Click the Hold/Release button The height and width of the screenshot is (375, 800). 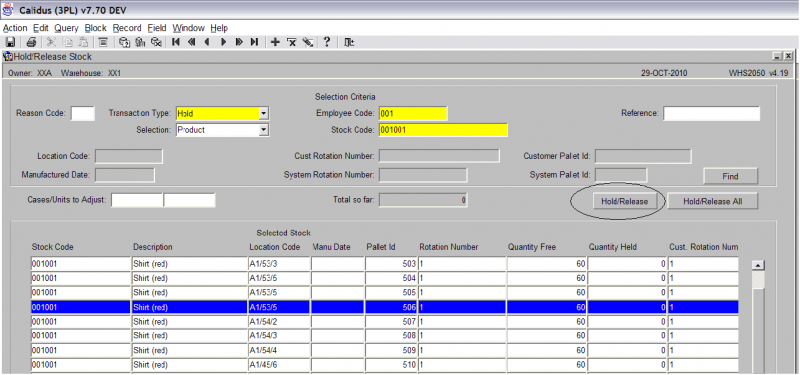(x=624, y=201)
